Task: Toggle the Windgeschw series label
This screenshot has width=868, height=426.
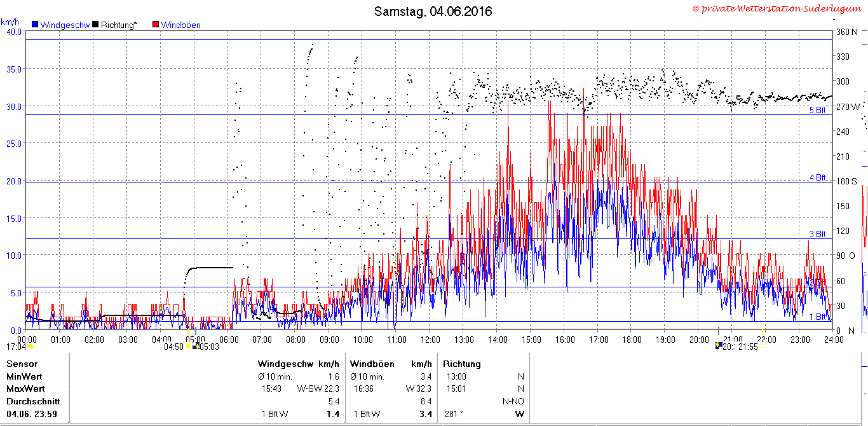Action: point(65,25)
